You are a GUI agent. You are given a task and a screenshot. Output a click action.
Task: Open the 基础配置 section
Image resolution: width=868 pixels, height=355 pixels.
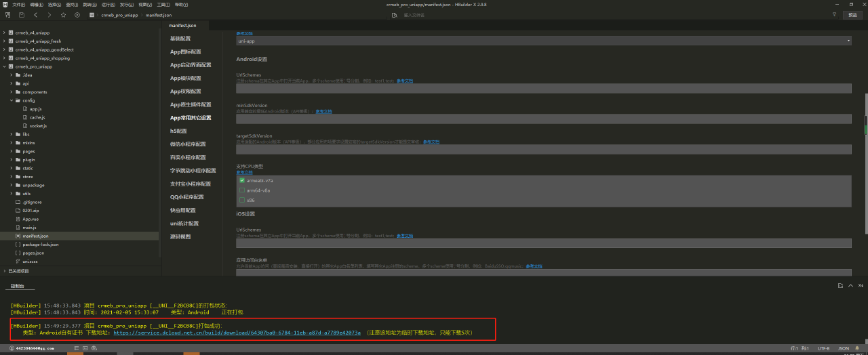[180, 39]
